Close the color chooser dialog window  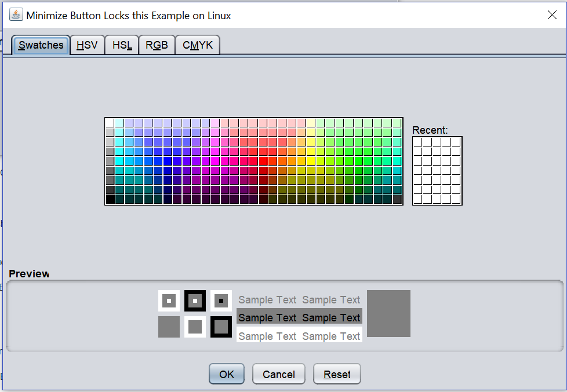[552, 15]
